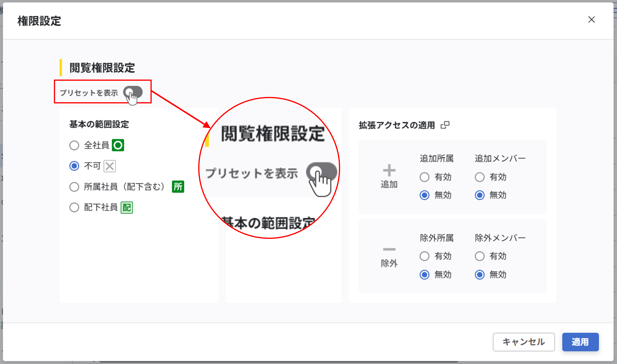Click the green 所 badge icon
This screenshot has width=617, height=364.
[x=178, y=187]
